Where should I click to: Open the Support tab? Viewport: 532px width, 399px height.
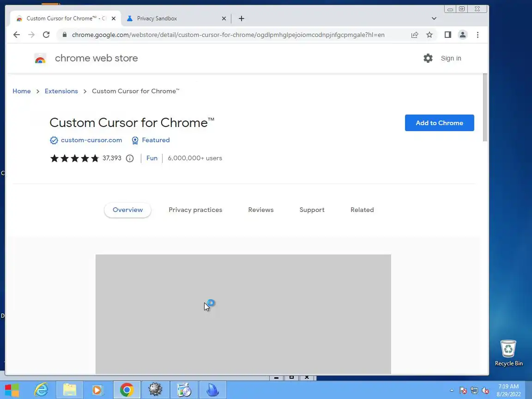(312, 210)
